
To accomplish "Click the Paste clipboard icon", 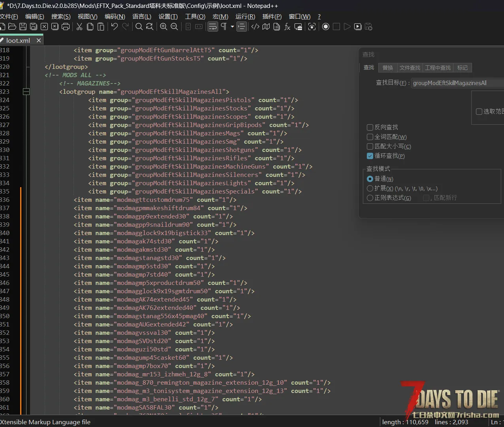I will click(101, 27).
